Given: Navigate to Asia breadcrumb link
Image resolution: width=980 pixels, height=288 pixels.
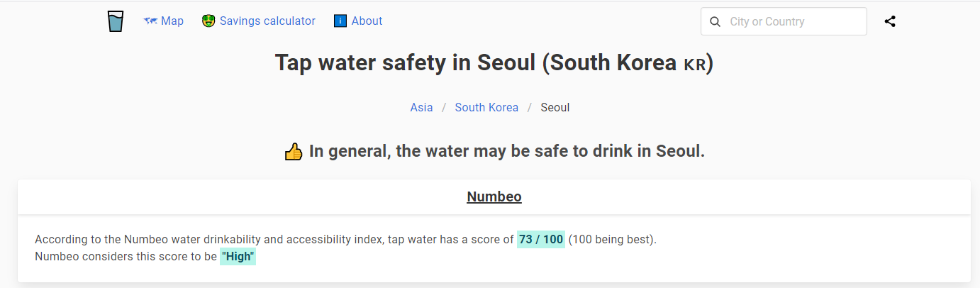Looking at the screenshot, I should 421,108.
